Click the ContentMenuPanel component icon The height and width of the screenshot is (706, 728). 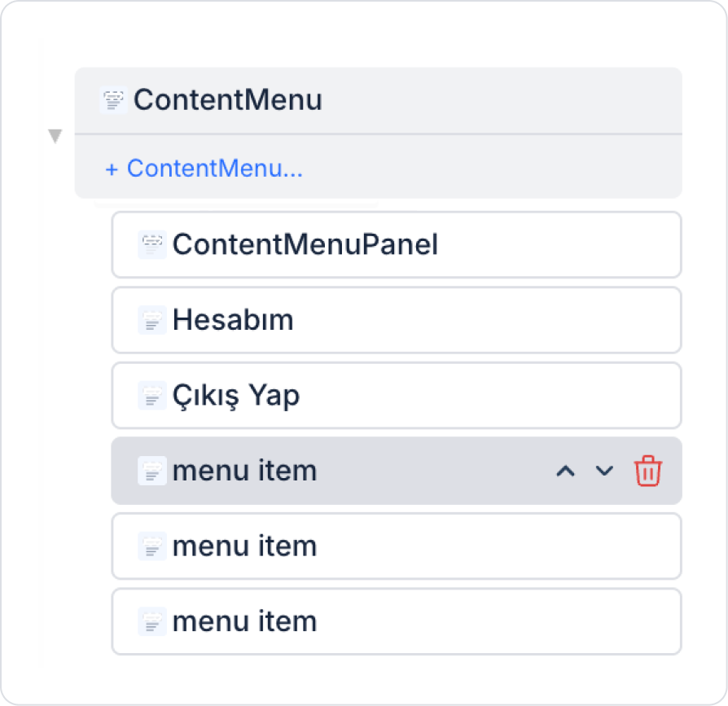point(151,244)
